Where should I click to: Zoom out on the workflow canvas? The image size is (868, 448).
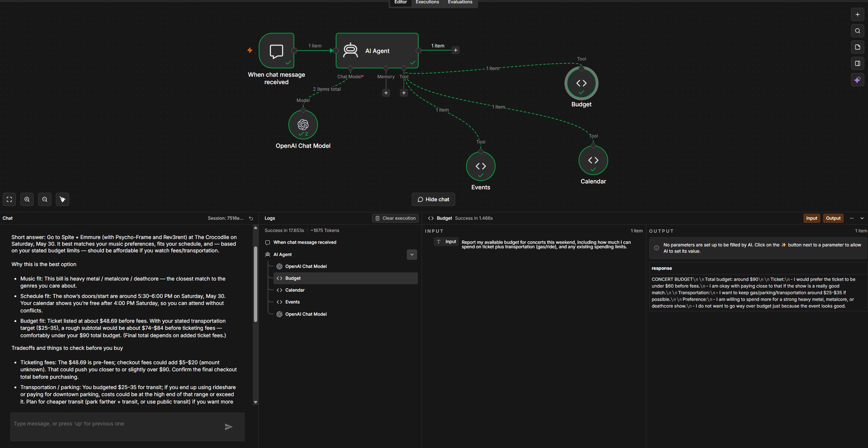[x=45, y=199]
